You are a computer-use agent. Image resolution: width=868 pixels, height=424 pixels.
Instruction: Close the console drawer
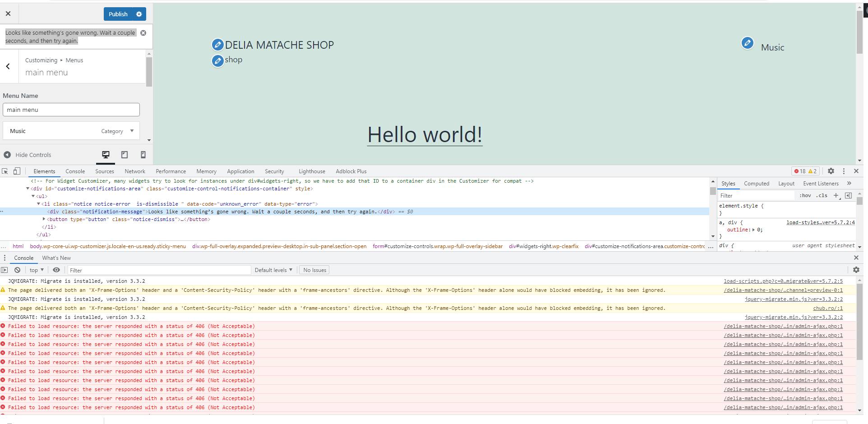pos(856,258)
